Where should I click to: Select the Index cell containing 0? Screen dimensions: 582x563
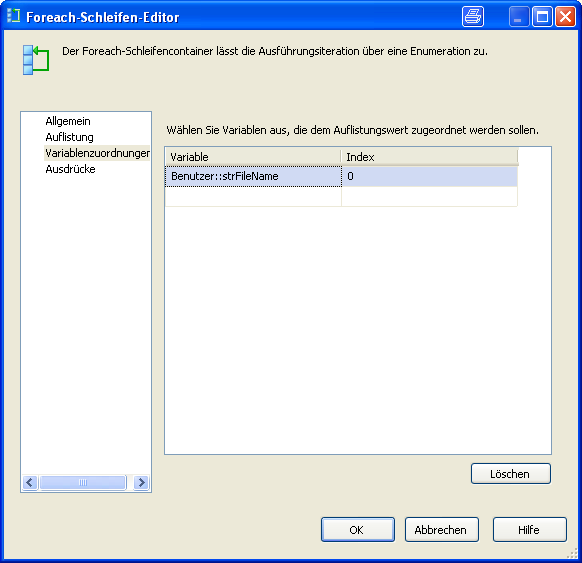[429, 176]
